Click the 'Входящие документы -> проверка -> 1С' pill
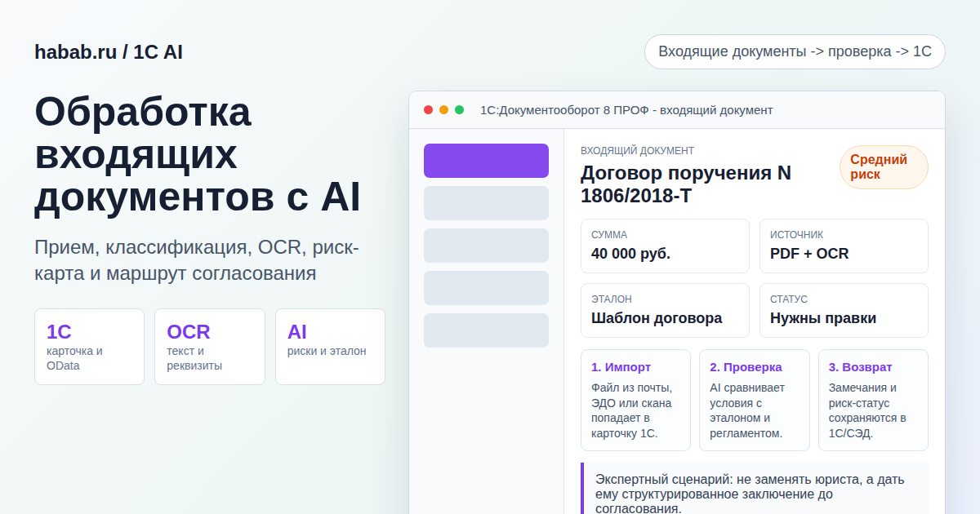Image resolution: width=980 pixels, height=514 pixels. point(795,51)
